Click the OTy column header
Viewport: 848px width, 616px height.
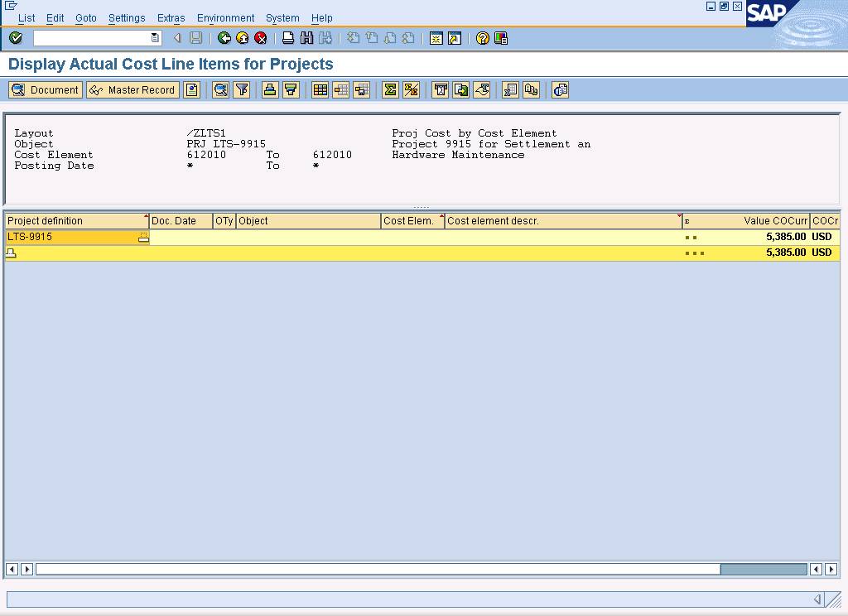tap(224, 221)
